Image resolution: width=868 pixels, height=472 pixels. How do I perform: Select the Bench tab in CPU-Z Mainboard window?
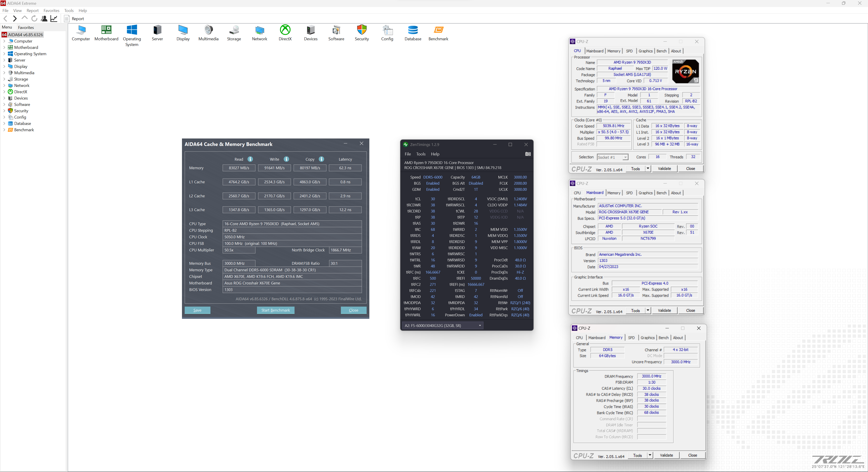tap(661, 193)
